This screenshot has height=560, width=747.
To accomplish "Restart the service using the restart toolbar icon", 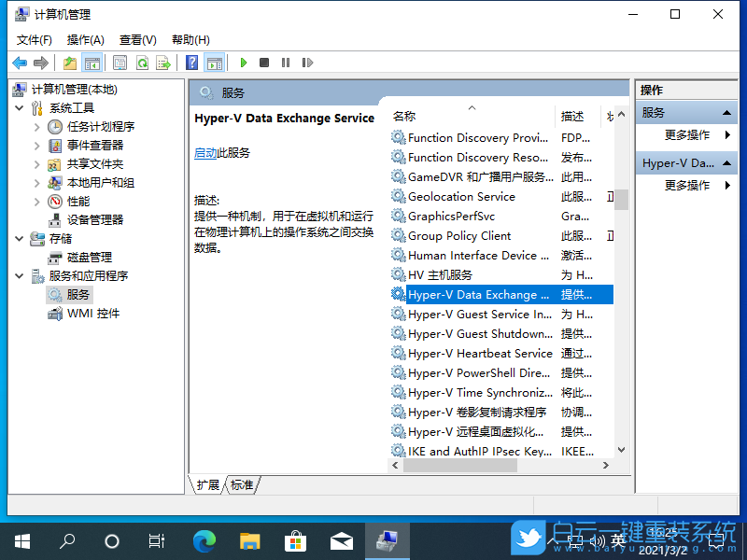I will (305, 63).
